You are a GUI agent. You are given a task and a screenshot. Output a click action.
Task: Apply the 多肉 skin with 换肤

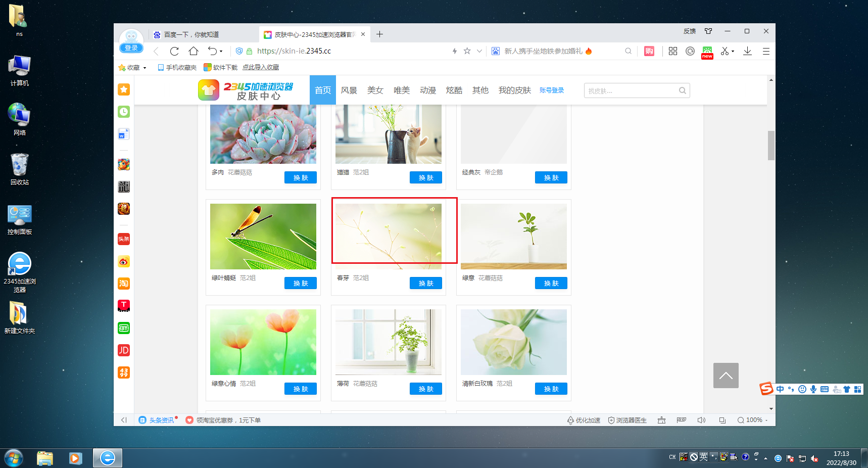pos(301,177)
